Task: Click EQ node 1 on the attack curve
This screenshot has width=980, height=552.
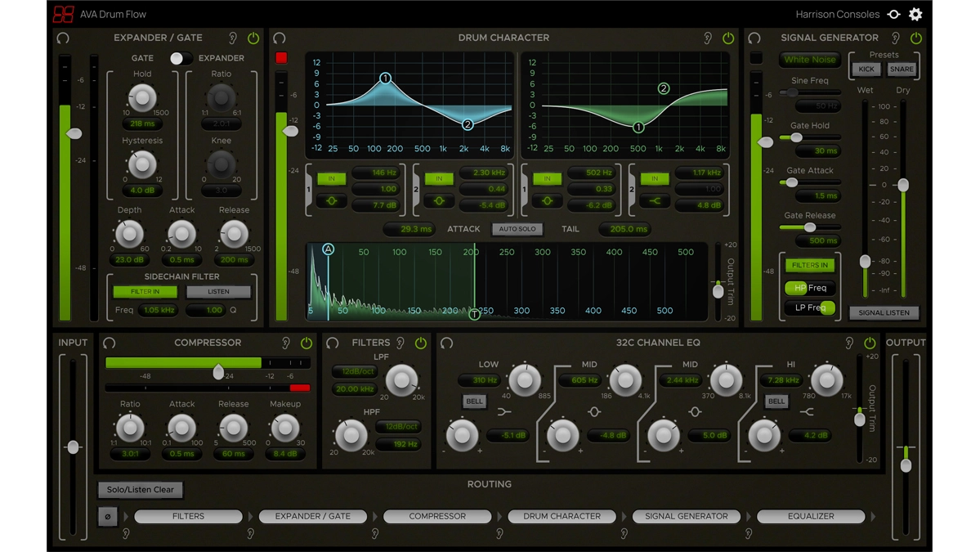Action: (x=386, y=79)
